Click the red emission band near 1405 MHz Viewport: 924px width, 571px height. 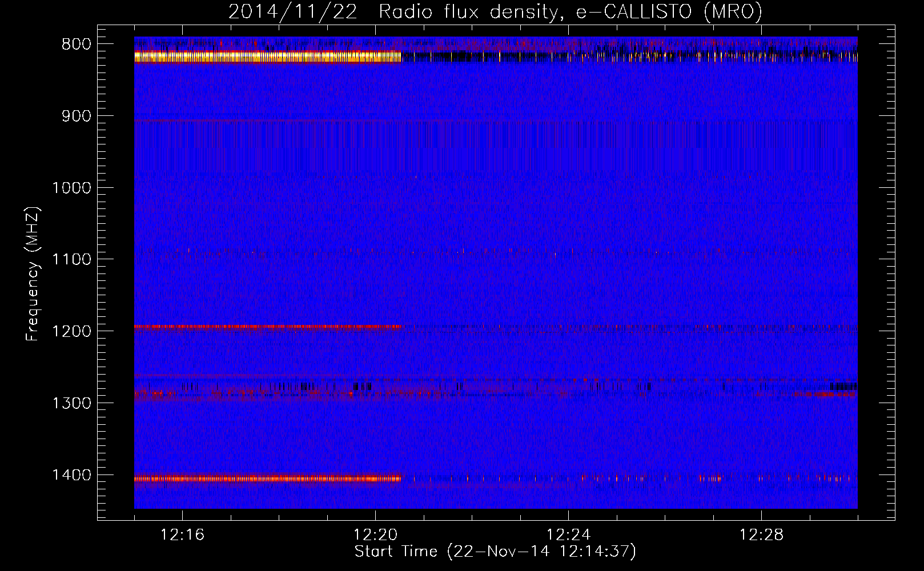269,478
